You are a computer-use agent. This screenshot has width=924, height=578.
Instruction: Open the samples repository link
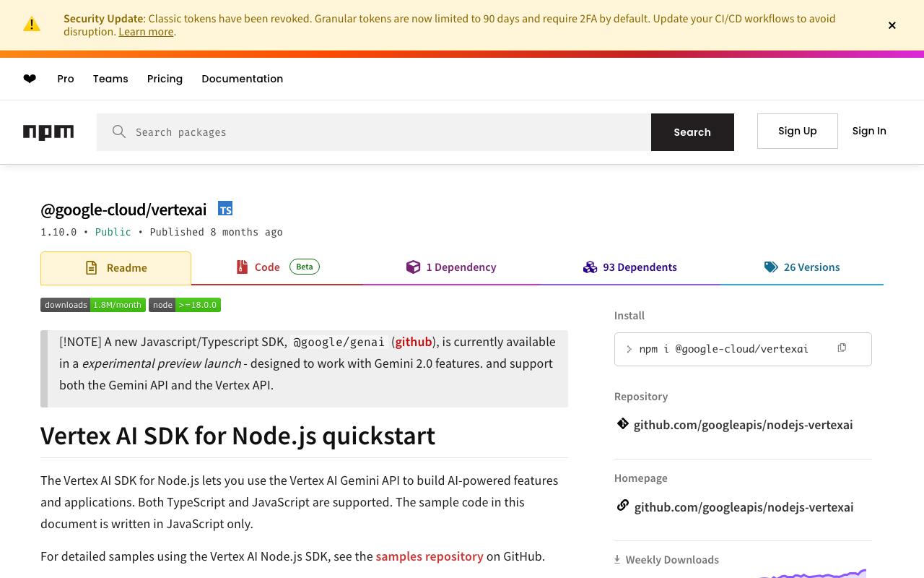pos(430,556)
